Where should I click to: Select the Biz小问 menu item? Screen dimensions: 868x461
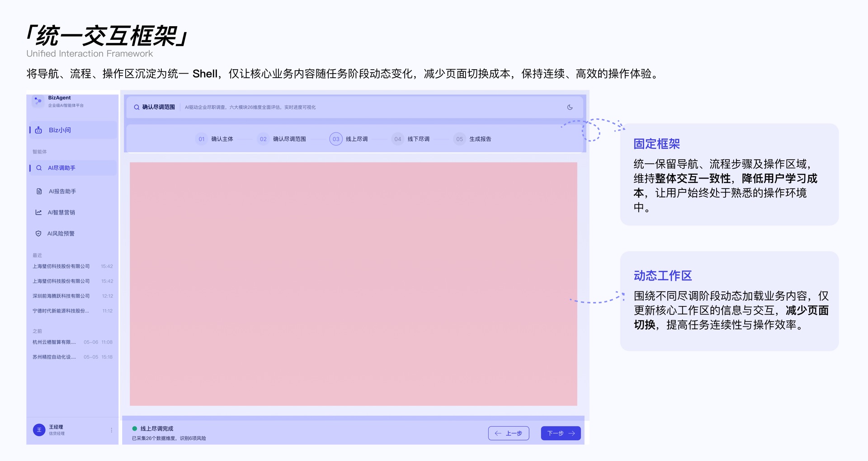[72, 130]
